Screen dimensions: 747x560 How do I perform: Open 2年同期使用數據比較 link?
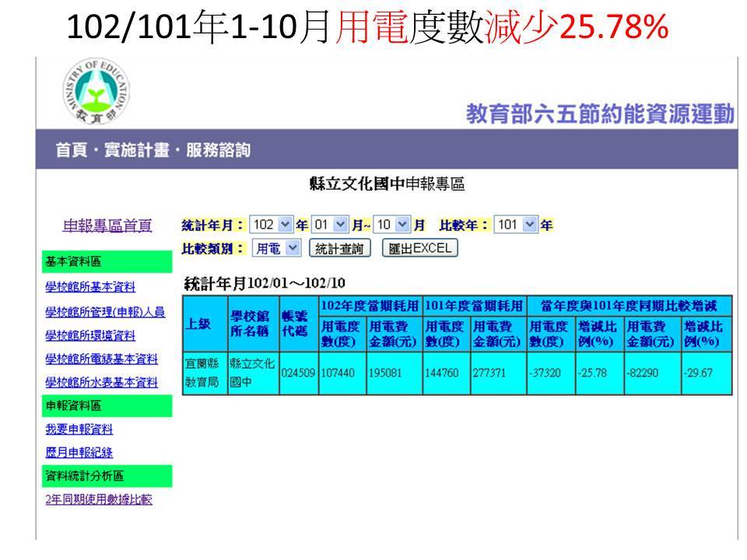[x=98, y=499]
